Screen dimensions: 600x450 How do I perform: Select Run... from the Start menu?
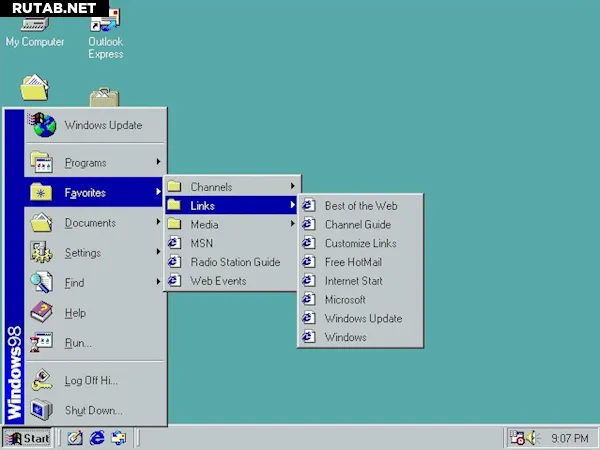point(78,343)
